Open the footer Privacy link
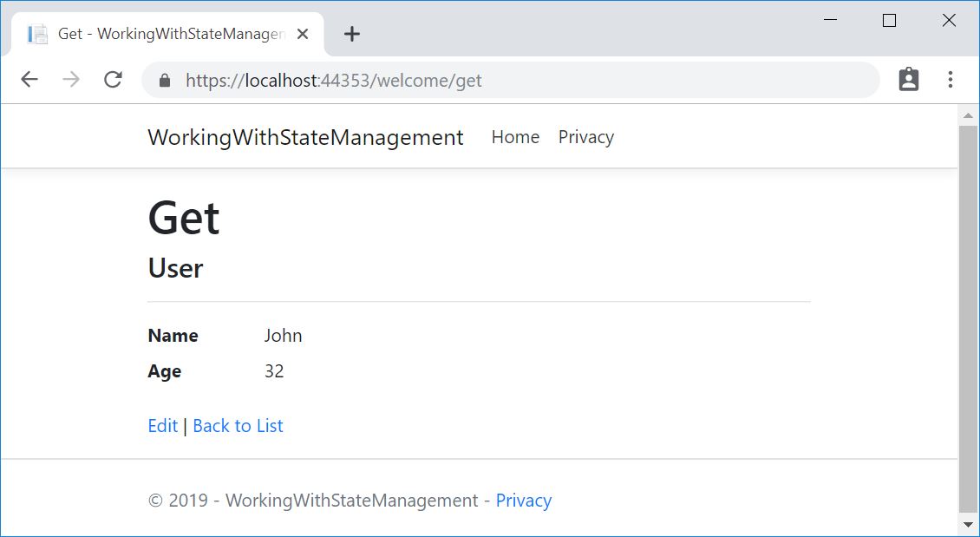Screen dimensions: 980x537 (x=523, y=501)
